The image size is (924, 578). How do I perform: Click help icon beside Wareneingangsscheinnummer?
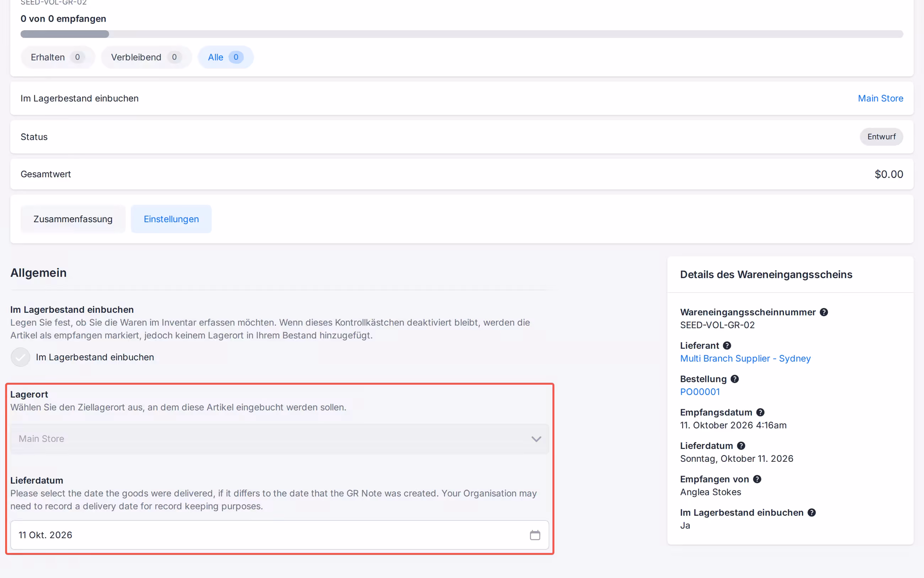[x=824, y=312]
